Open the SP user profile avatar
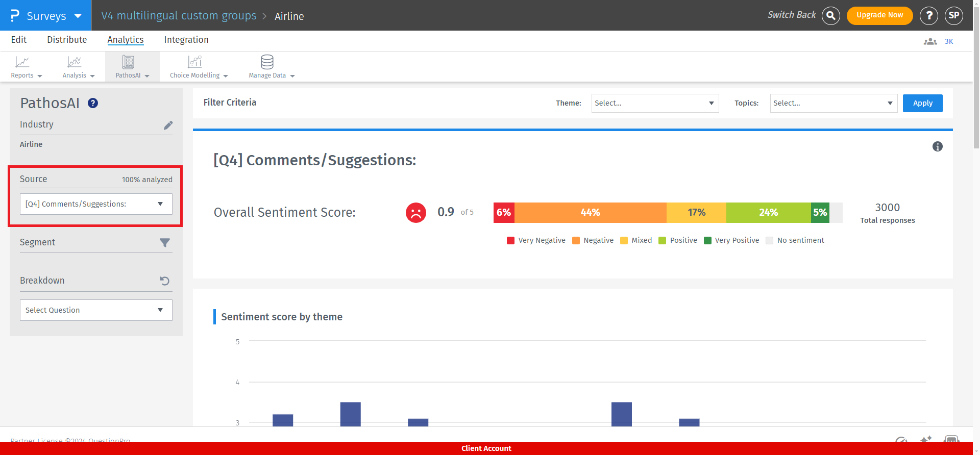The image size is (980, 455). (954, 16)
